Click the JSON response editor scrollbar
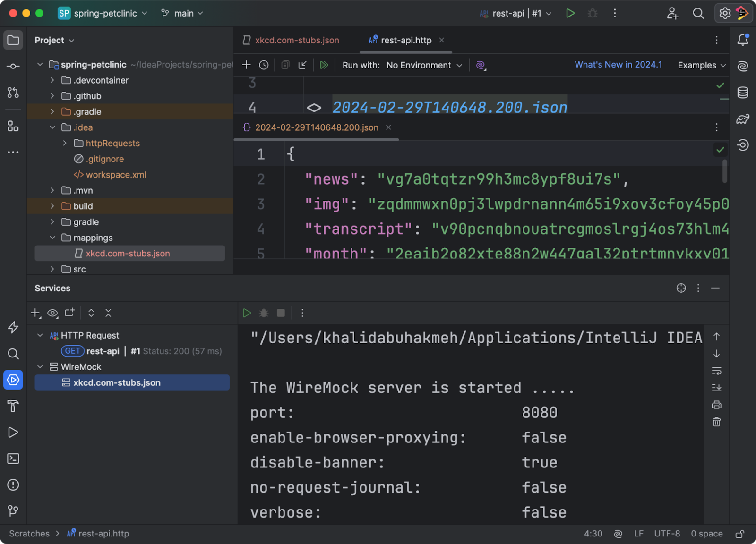 point(724,171)
